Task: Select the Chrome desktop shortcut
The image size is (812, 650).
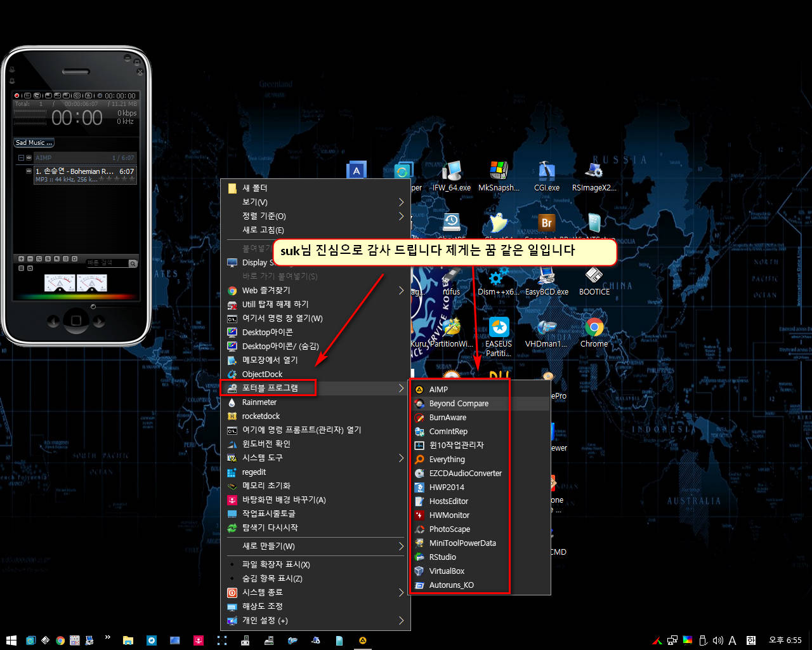Action: (x=594, y=333)
